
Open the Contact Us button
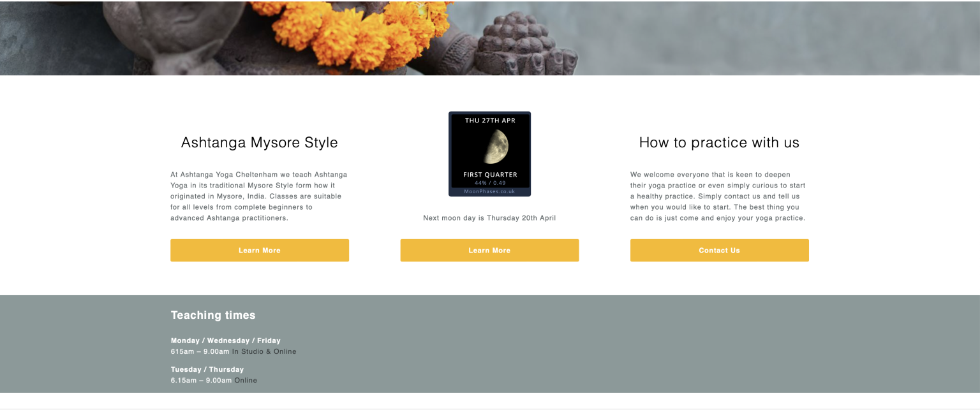pyautogui.click(x=719, y=251)
